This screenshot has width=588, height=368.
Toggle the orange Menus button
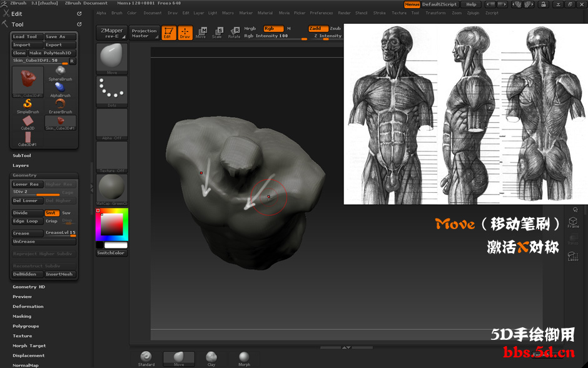pos(412,4)
